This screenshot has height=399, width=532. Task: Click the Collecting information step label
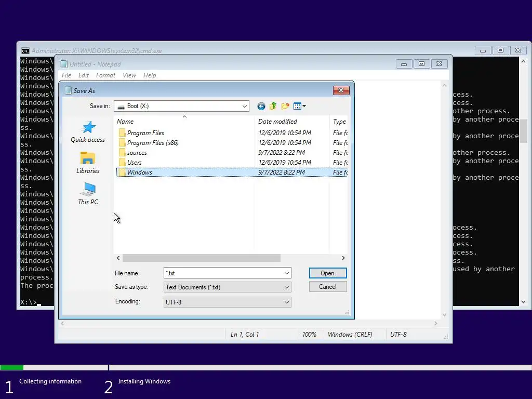click(x=50, y=381)
